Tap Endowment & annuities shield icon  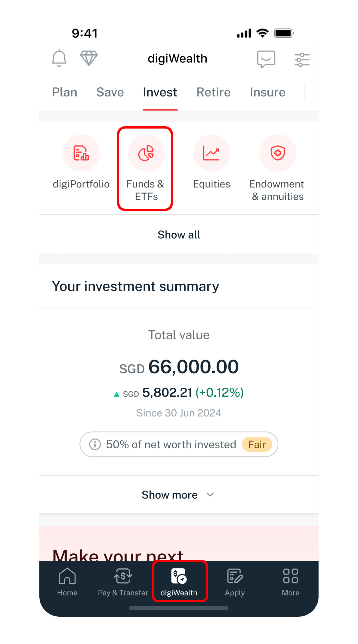click(278, 153)
